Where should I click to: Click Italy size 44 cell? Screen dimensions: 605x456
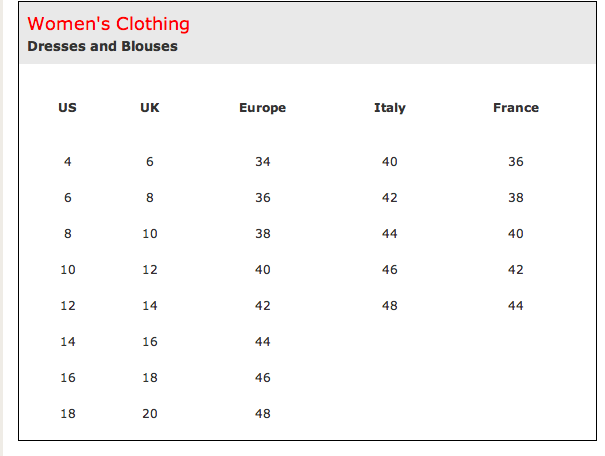[x=390, y=233]
